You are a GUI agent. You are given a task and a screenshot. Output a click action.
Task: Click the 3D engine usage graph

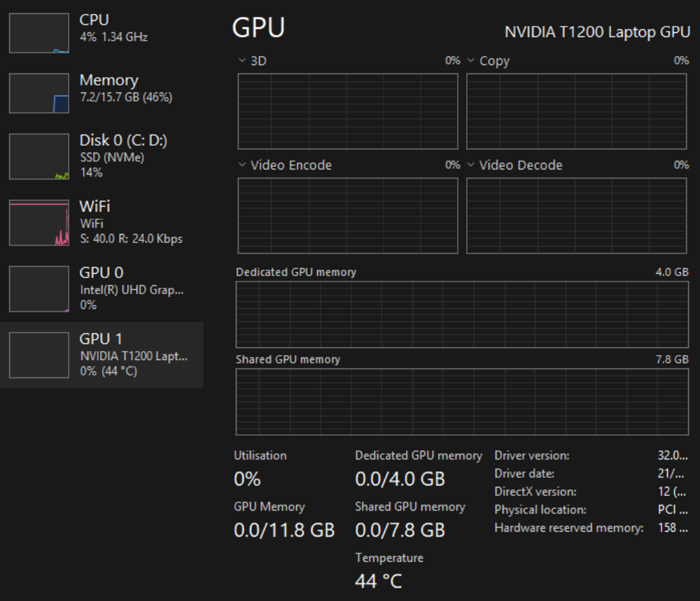point(348,111)
